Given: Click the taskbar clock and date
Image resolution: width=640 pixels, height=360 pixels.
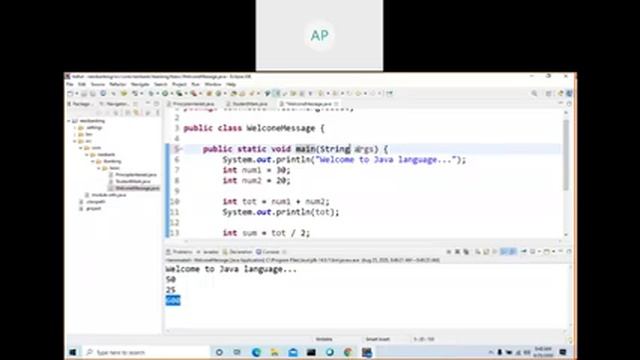Looking at the screenshot, I should coord(543,352).
